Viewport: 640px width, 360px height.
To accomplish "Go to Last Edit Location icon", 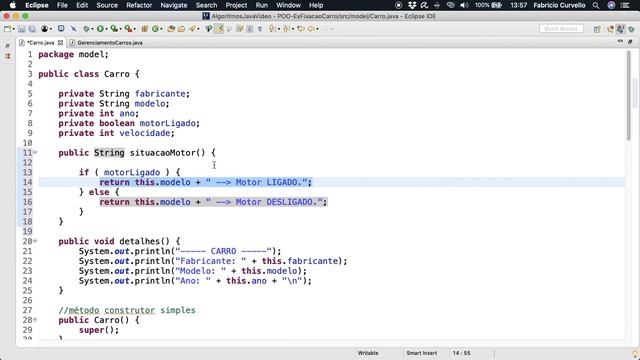I will [x=301, y=29].
